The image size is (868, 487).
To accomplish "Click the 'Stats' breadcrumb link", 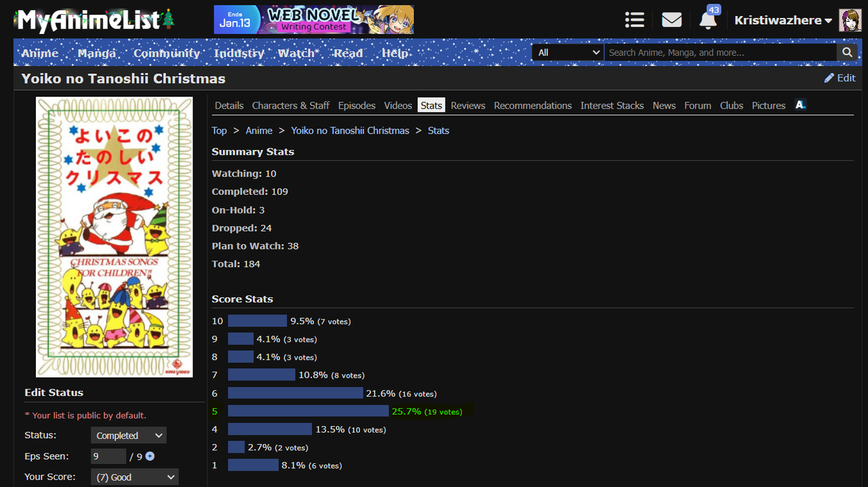I will [x=439, y=130].
